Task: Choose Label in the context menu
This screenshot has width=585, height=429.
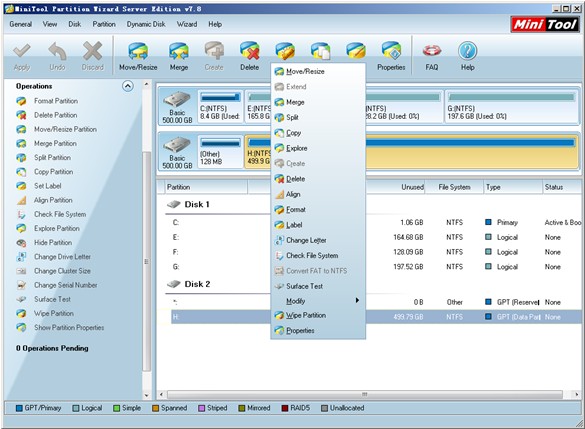Action: [x=318, y=225]
